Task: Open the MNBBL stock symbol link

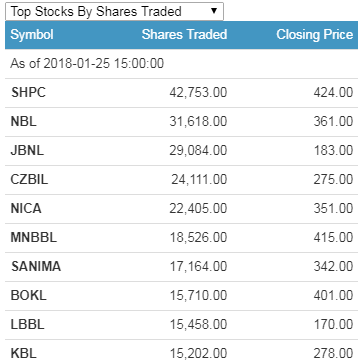Action: [x=34, y=237]
